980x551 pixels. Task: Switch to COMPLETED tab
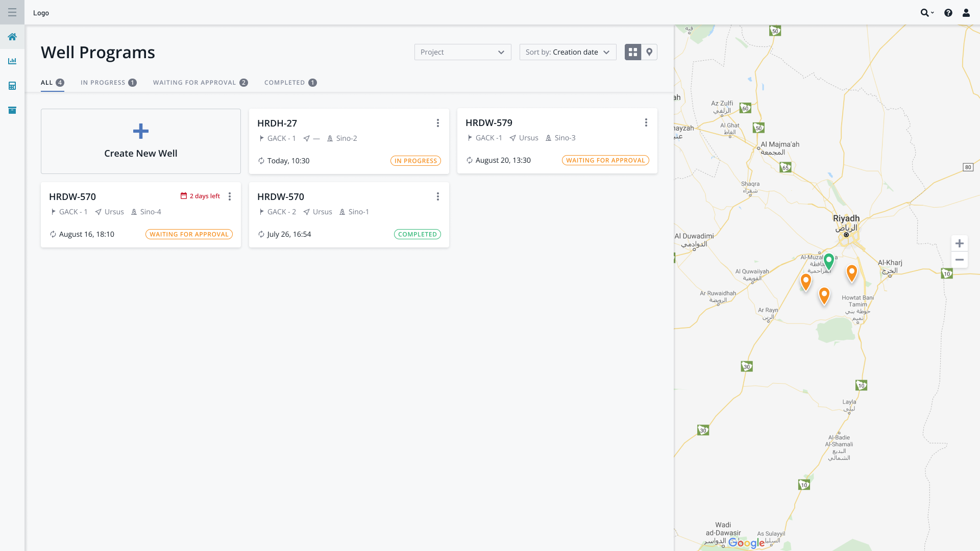(290, 83)
